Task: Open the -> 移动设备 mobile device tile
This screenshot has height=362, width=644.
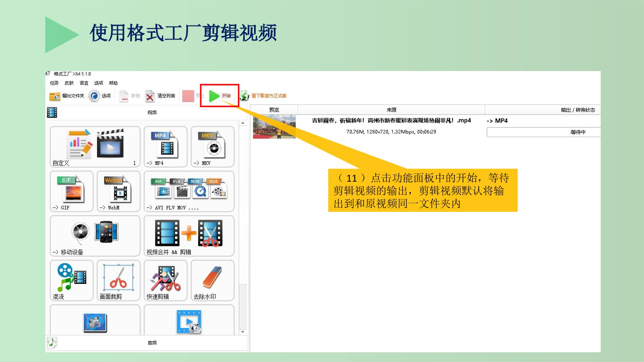Action: (x=95, y=236)
